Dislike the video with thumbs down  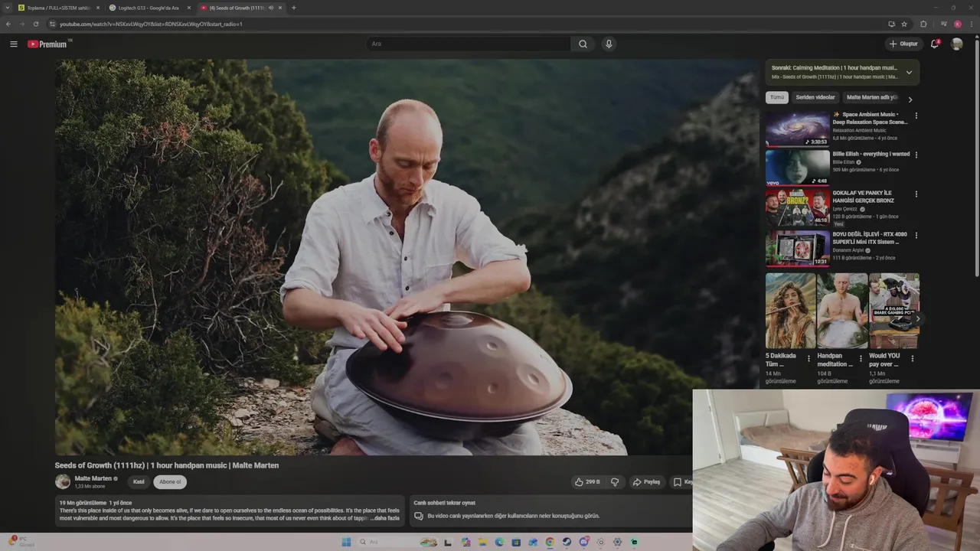click(x=614, y=482)
